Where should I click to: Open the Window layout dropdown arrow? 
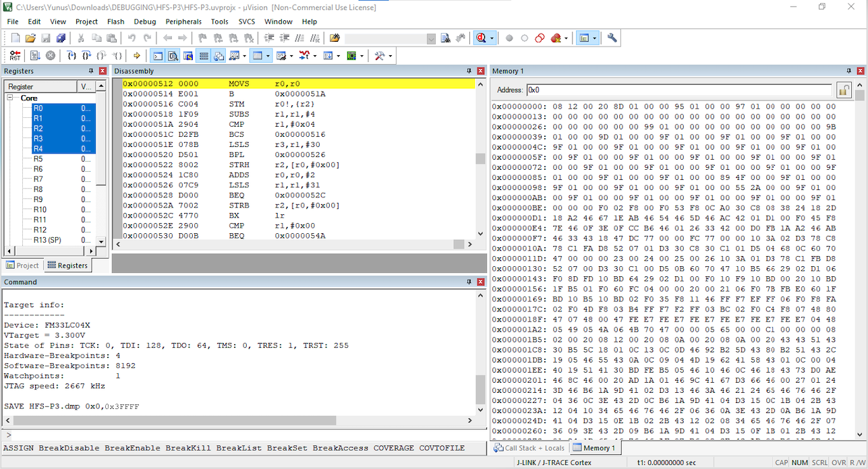(594, 38)
